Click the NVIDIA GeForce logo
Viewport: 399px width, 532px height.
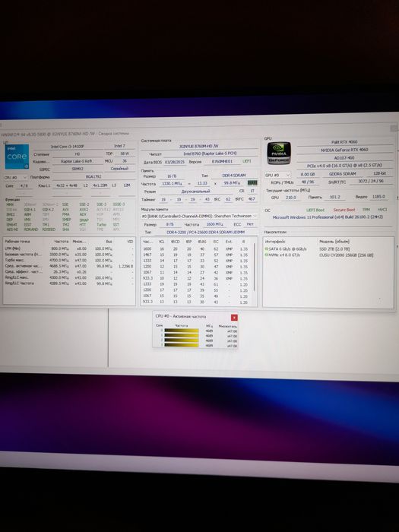[279, 153]
